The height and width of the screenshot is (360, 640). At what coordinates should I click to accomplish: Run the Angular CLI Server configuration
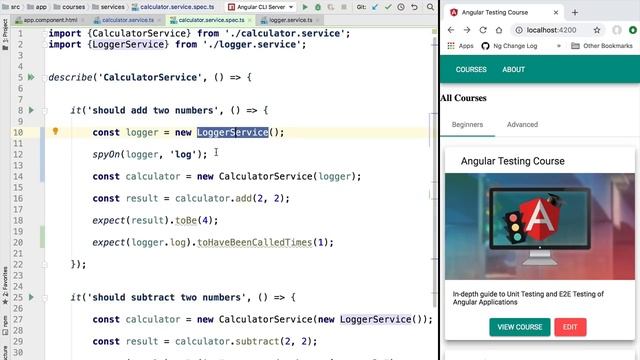[304, 7]
